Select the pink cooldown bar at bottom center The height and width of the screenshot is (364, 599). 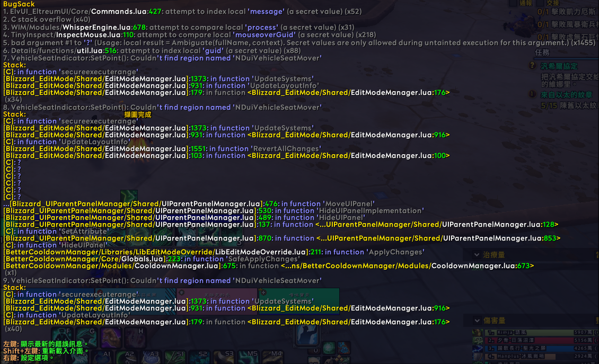pyautogui.click(x=217, y=301)
